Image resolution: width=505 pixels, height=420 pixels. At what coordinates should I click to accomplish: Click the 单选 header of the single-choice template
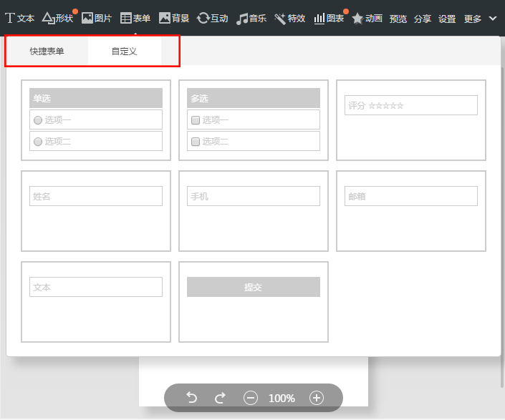coord(96,98)
